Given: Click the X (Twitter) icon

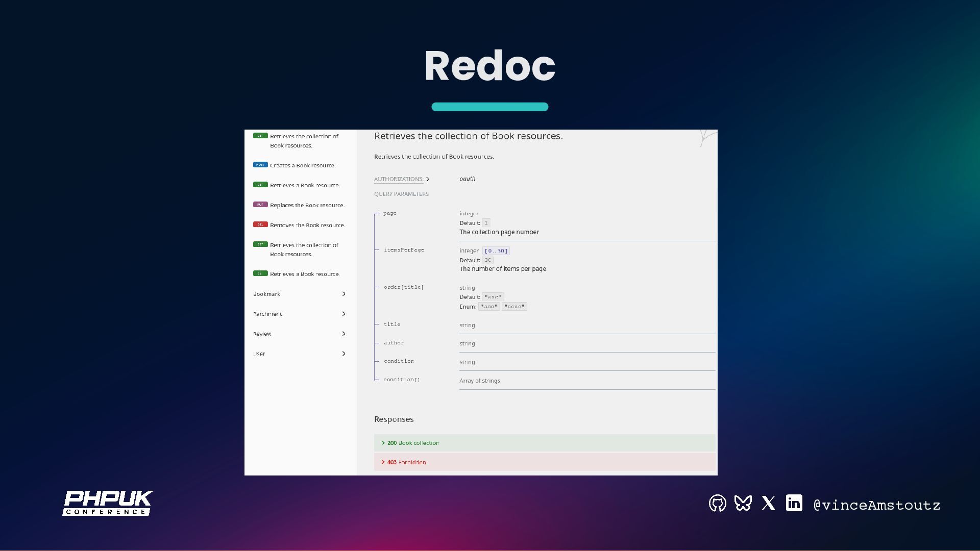Looking at the screenshot, I should point(768,503).
